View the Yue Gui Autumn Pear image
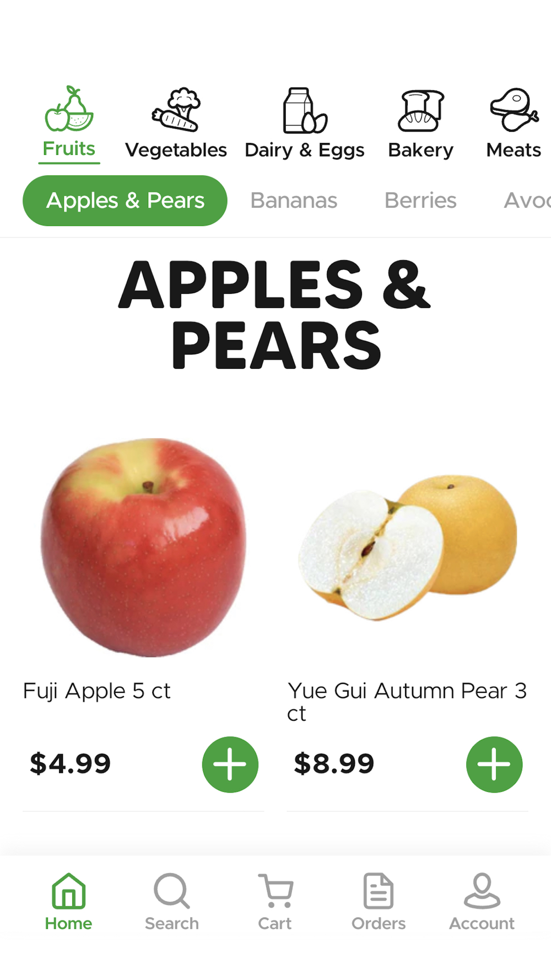551x980 pixels. 408,547
